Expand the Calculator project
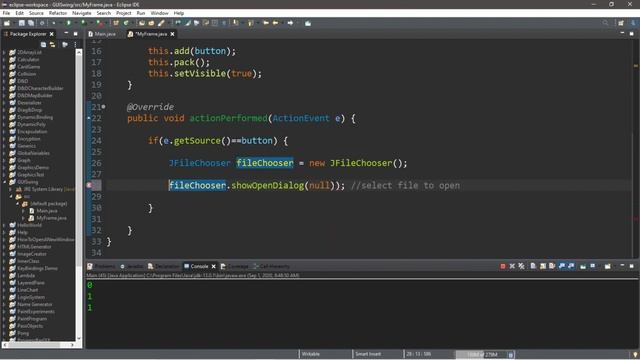640x360 pixels. (4, 60)
